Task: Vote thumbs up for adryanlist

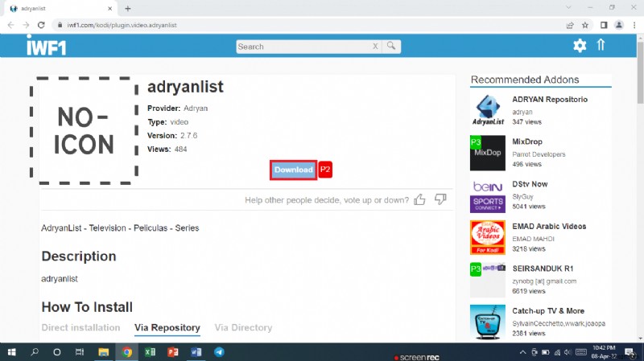Action: coord(419,199)
